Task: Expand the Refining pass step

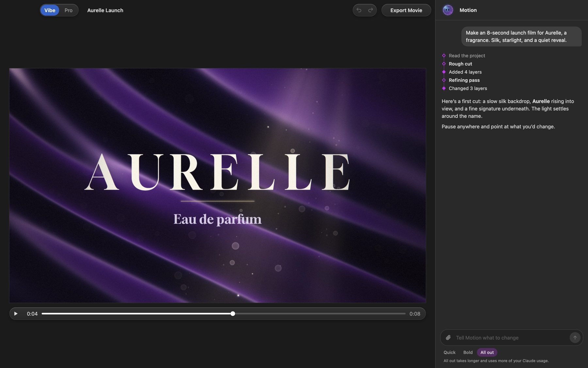Action: pyautogui.click(x=464, y=80)
